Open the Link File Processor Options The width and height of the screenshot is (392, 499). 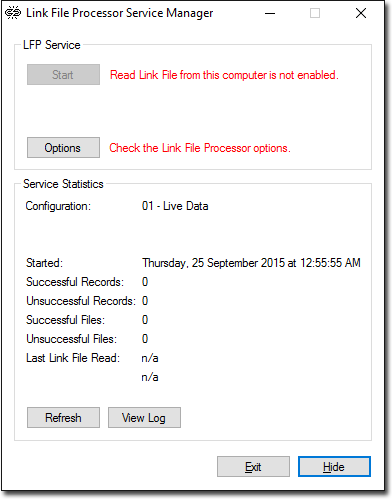(63, 148)
